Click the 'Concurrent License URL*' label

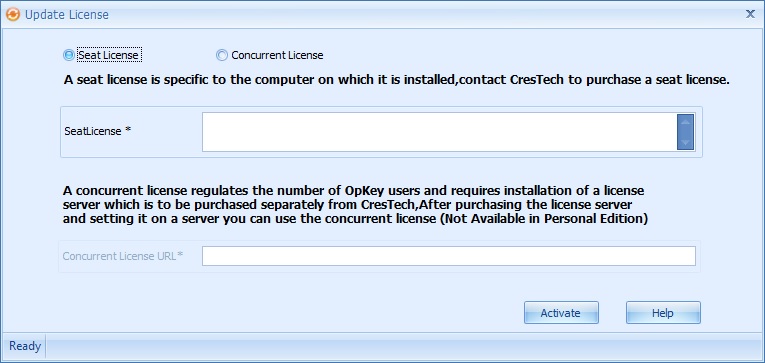click(123, 256)
